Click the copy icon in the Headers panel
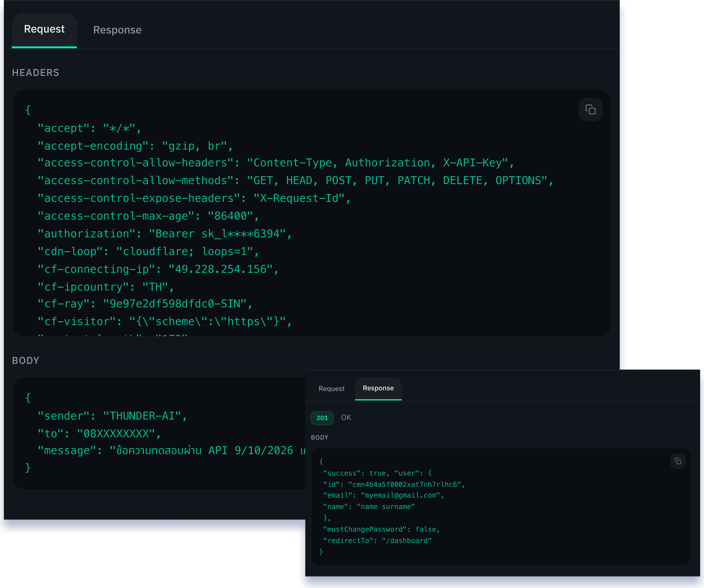 [590, 109]
